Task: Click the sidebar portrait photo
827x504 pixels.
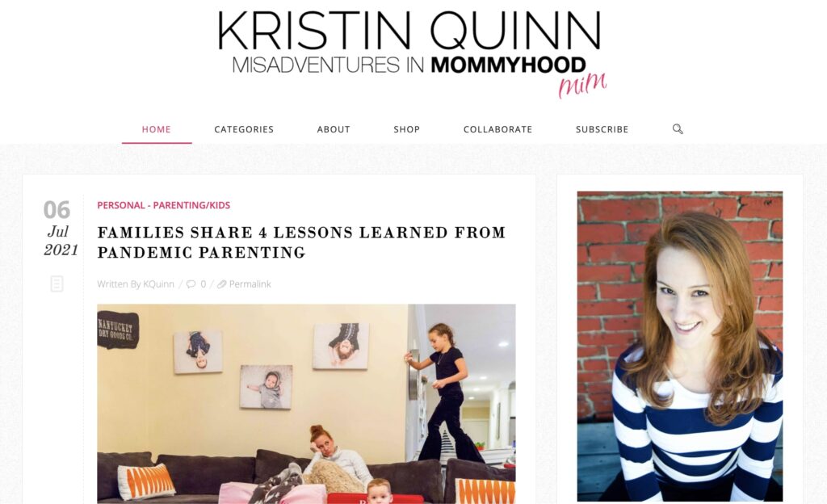Action: 680,346
